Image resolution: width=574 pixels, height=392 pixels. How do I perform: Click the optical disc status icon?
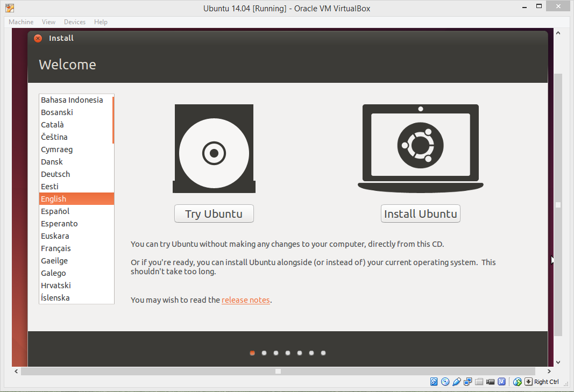(445, 382)
